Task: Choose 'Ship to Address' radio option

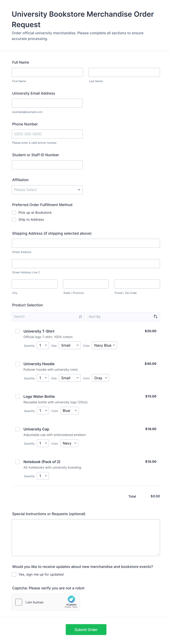Action: 14,219
